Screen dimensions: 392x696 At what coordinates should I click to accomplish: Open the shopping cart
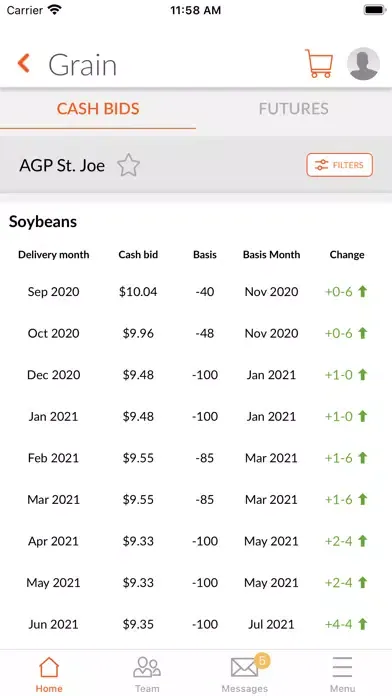click(x=319, y=63)
